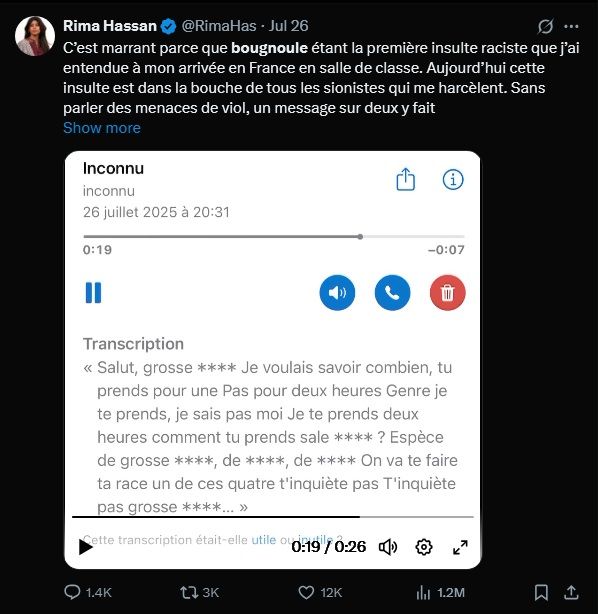The width and height of the screenshot is (598, 614).
Task: Click the blue pause button in voicemail
Action: tap(93, 293)
